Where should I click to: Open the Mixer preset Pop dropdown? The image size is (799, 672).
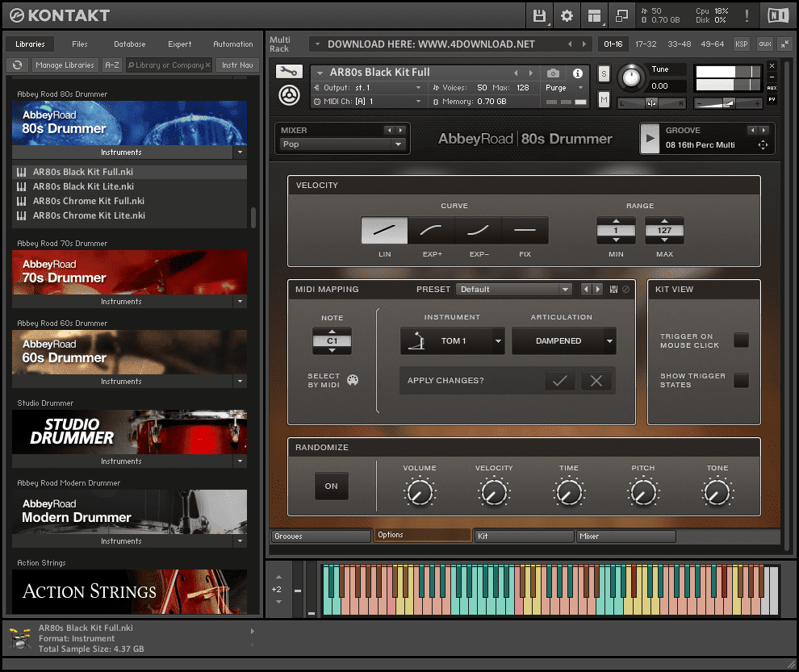click(x=342, y=144)
